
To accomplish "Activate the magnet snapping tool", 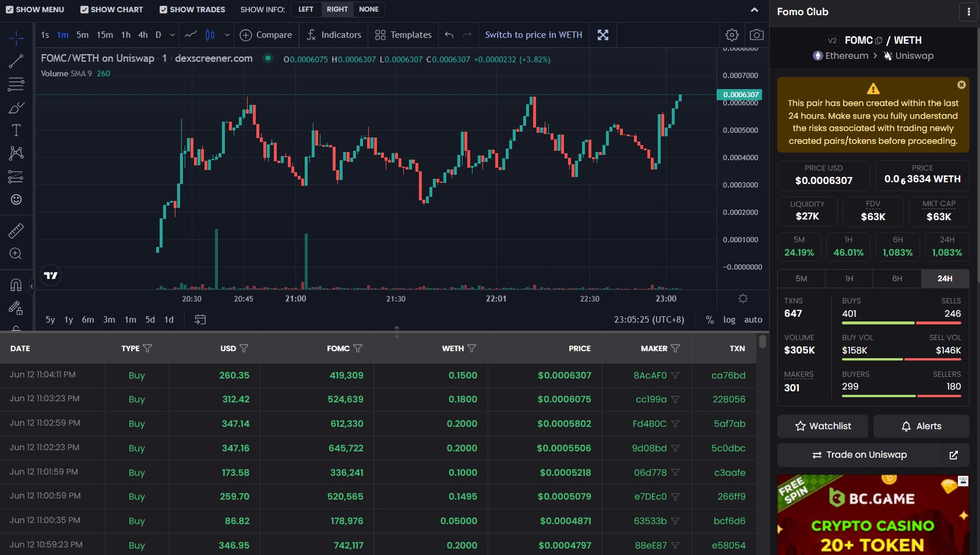I will click(x=16, y=284).
